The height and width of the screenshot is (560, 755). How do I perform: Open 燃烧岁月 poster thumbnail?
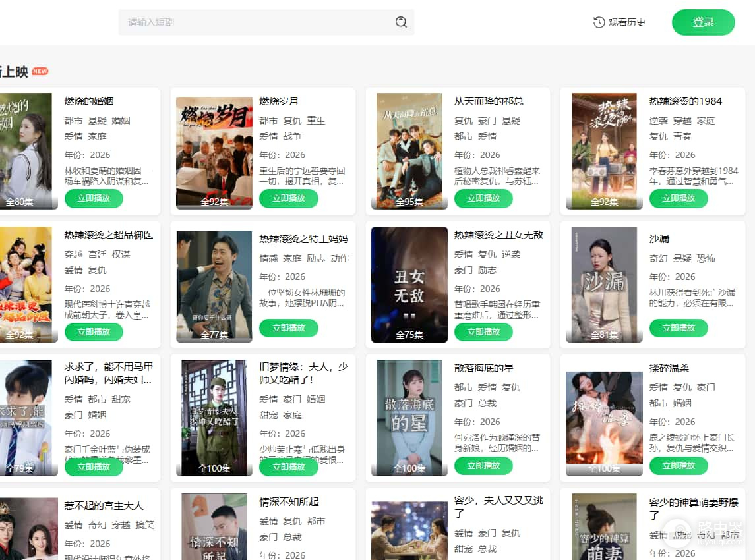(x=214, y=153)
